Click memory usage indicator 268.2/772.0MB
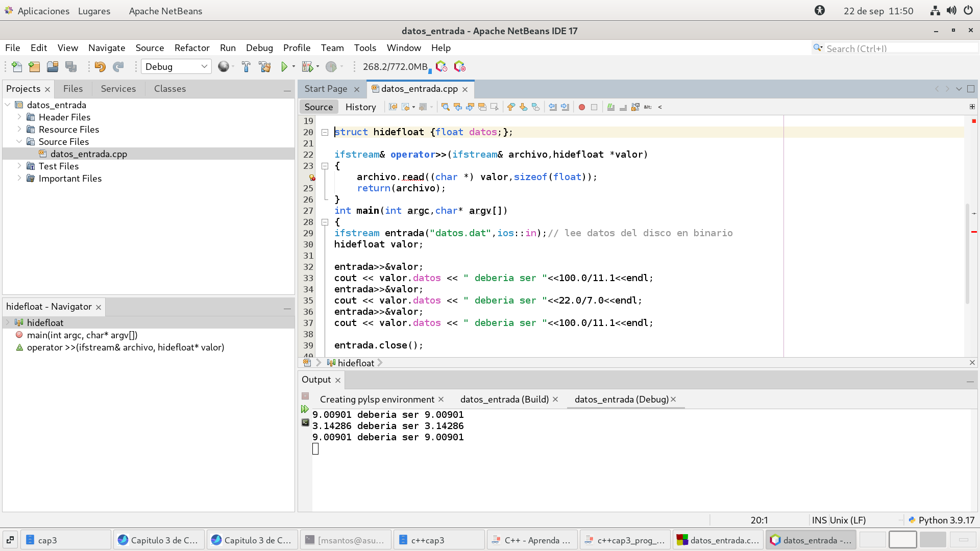Viewport: 980px width, 551px height. pos(395,67)
